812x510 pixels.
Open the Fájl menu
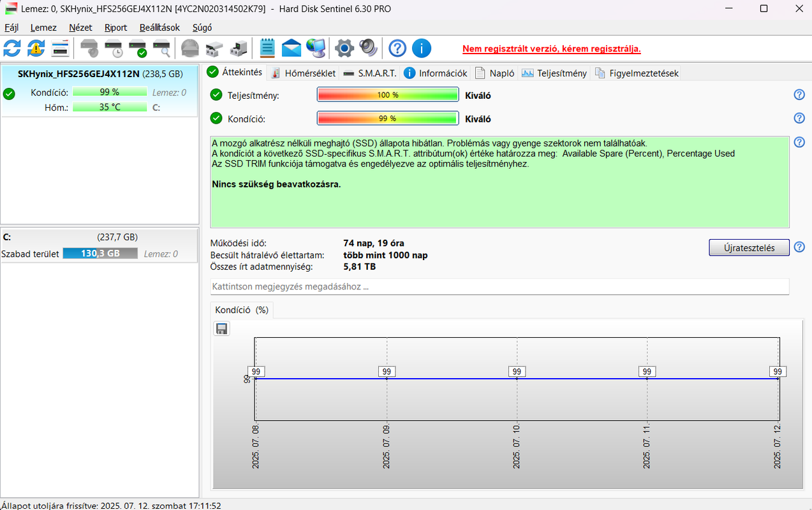(x=12, y=27)
